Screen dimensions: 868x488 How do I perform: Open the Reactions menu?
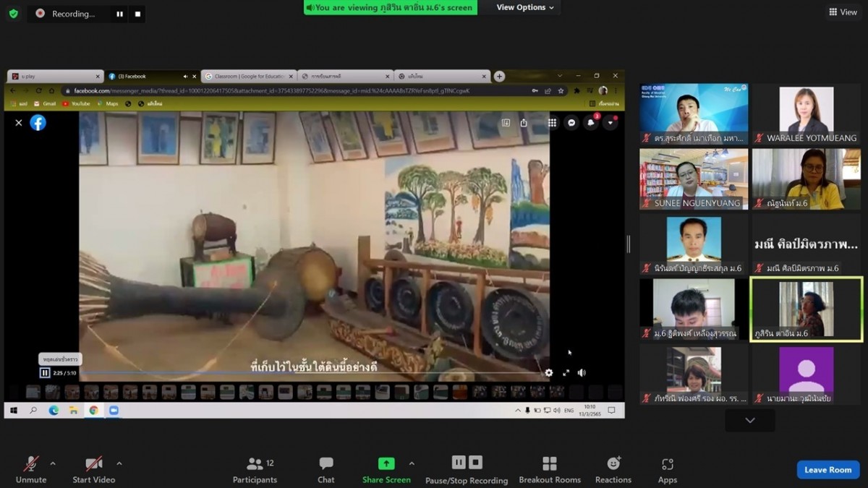point(613,469)
